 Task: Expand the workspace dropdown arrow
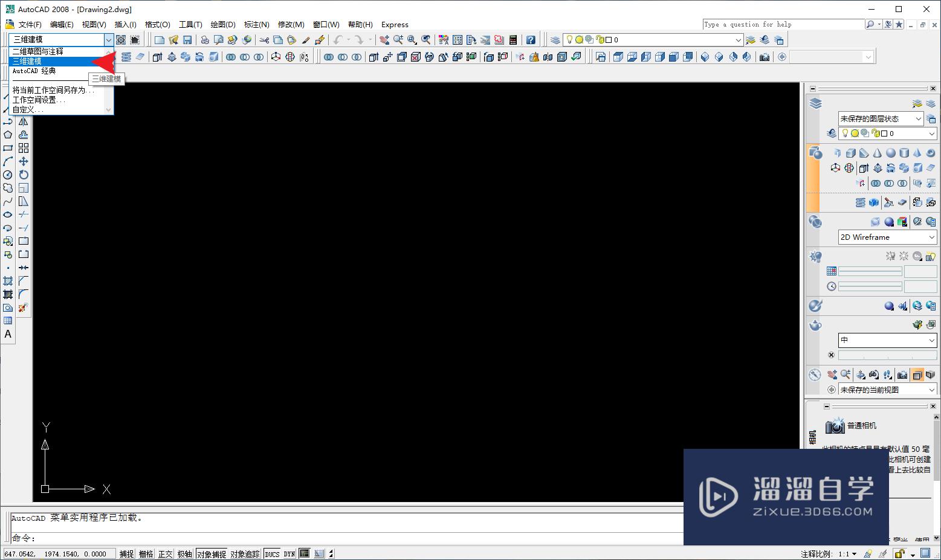[x=109, y=40]
